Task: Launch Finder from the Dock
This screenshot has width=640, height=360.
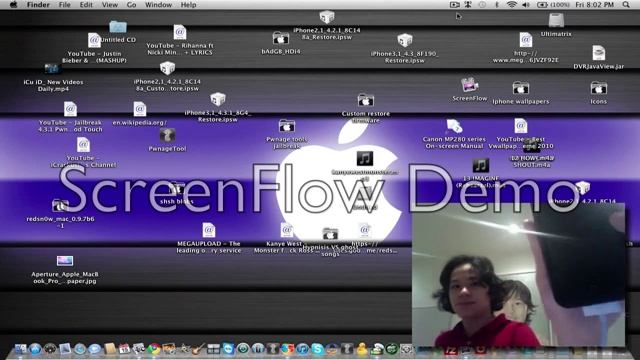Action: point(20,349)
